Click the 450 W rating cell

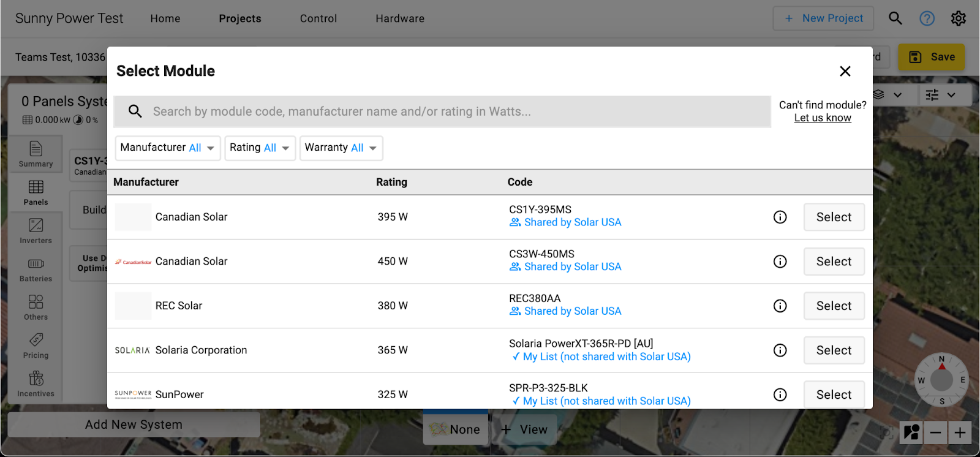coord(393,262)
